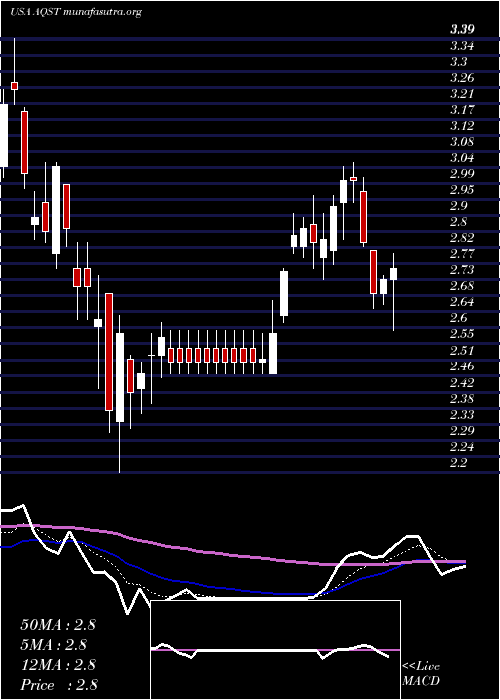This screenshot has height=700, width=500.
Task: Click the <<Live MACD label
Action: 421,674
